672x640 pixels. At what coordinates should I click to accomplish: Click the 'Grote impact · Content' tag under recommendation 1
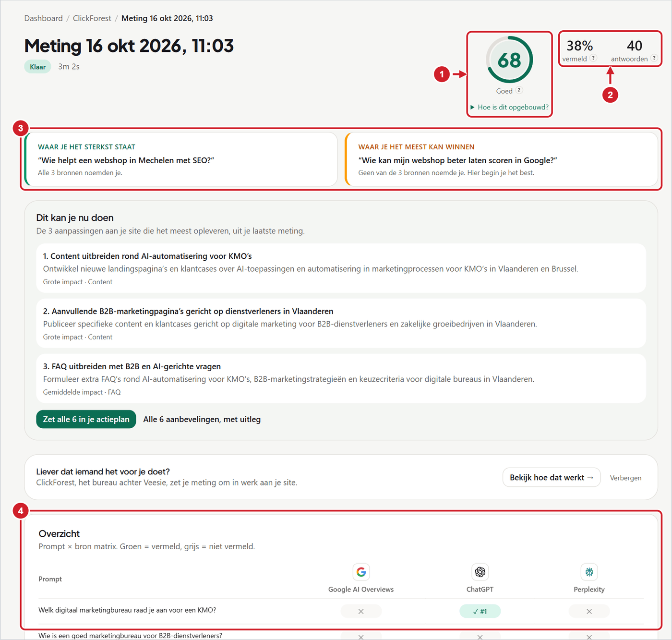point(78,282)
